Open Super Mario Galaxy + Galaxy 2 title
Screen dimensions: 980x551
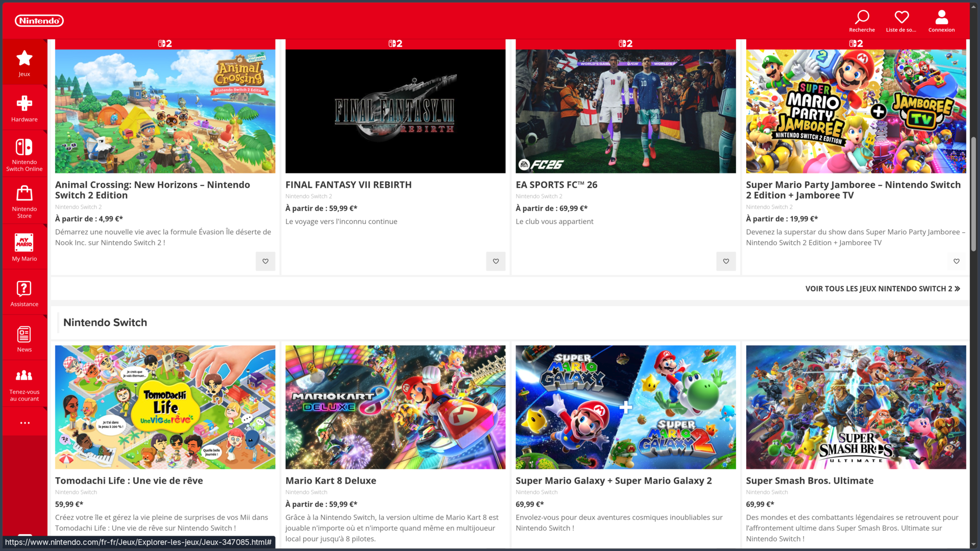pos(614,481)
